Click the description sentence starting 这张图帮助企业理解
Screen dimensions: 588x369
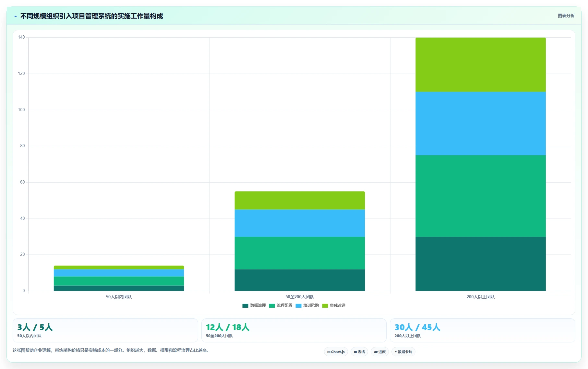coord(111,350)
